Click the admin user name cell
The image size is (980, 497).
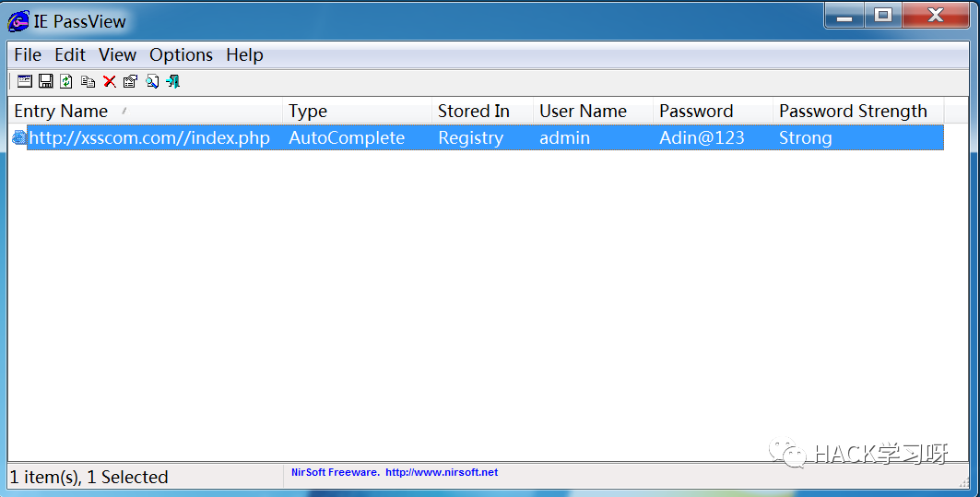coord(565,137)
